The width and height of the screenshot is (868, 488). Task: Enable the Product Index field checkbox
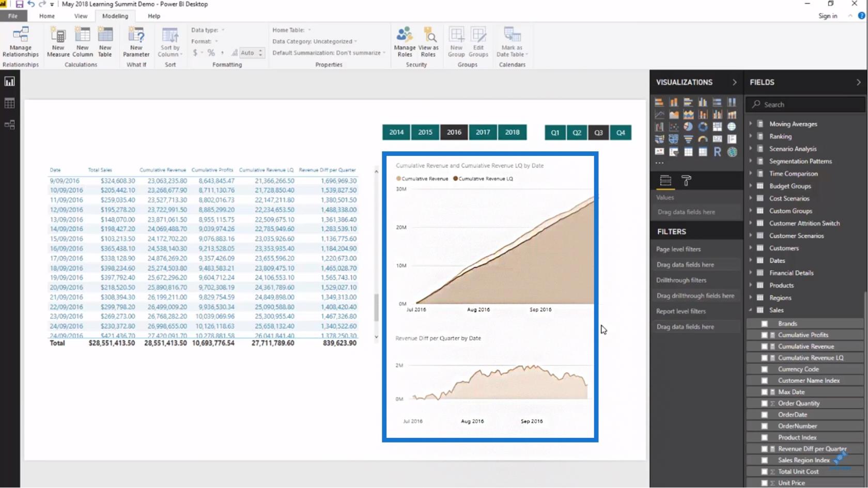[765, 437]
